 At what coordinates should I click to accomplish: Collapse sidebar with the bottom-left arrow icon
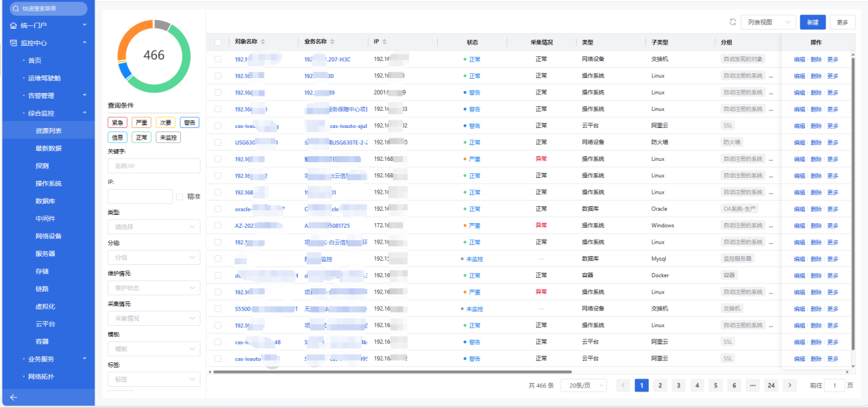click(x=13, y=398)
